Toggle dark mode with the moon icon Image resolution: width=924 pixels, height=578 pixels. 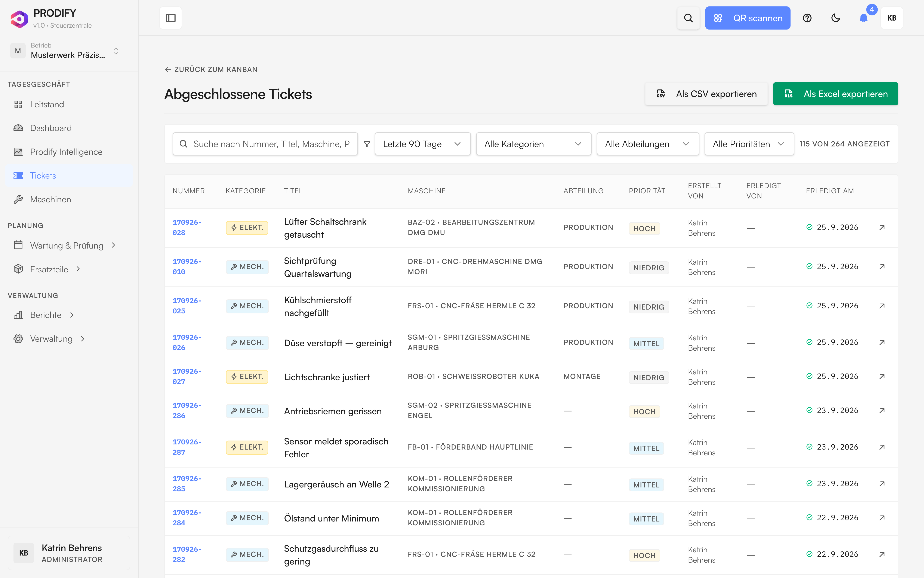[x=835, y=18]
